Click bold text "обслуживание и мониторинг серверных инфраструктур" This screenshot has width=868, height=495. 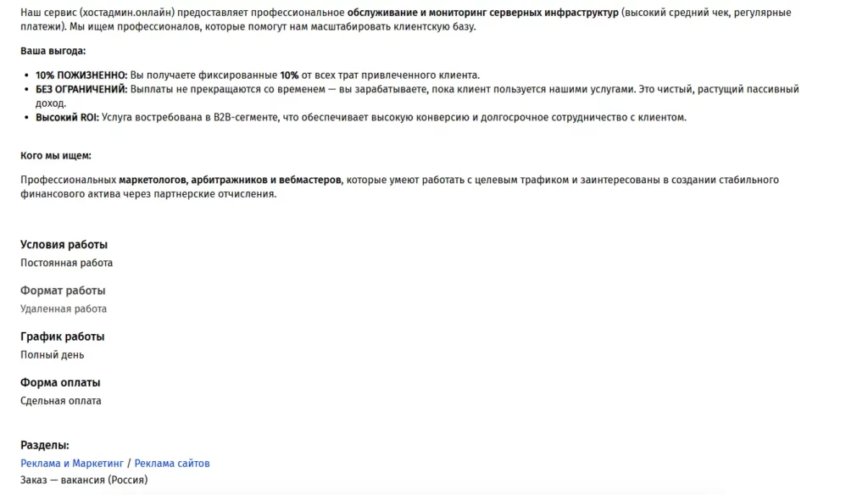483,13
